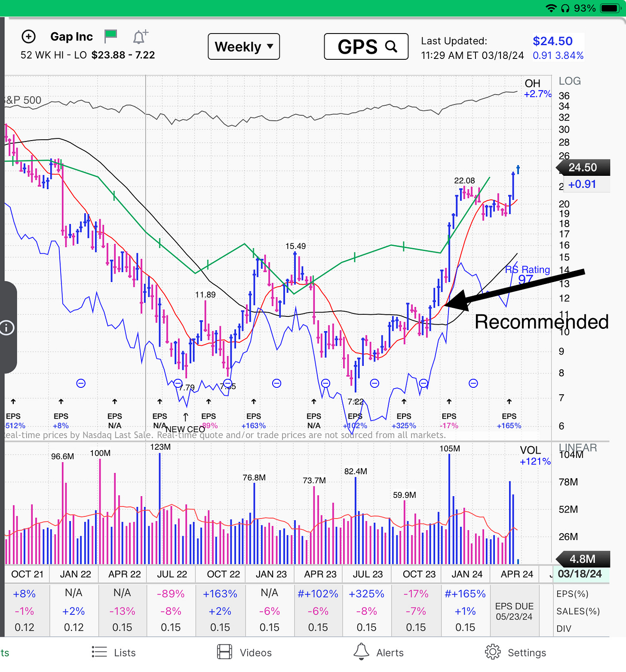Select the RS Rating 97 label
This screenshot has width=626, height=672.
coord(527,274)
